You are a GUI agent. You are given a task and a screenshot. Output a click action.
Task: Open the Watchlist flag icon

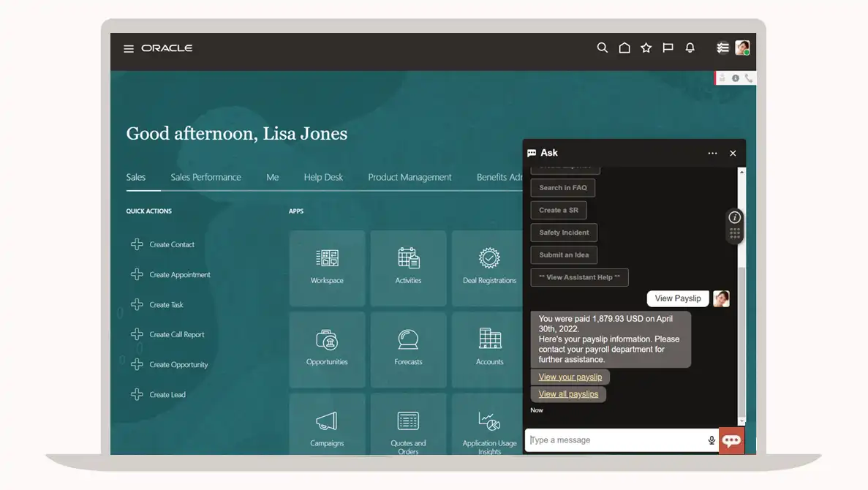[668, 48]
